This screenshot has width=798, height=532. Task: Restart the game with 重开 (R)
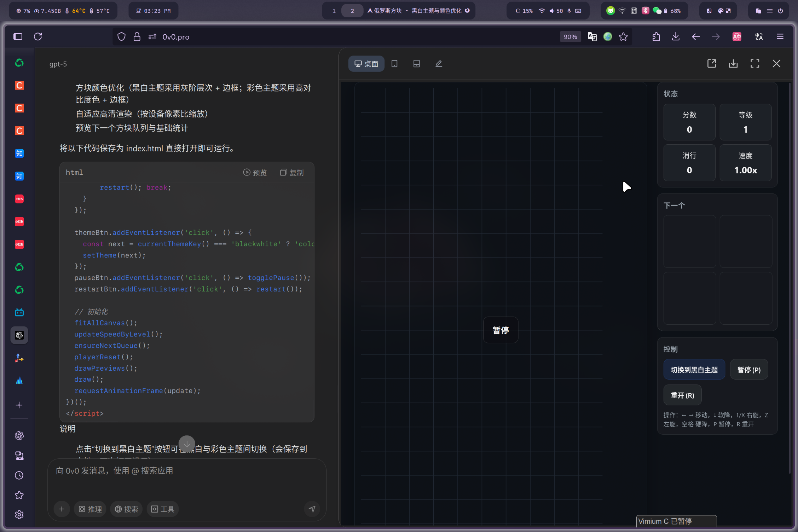[x=682, y=395]
